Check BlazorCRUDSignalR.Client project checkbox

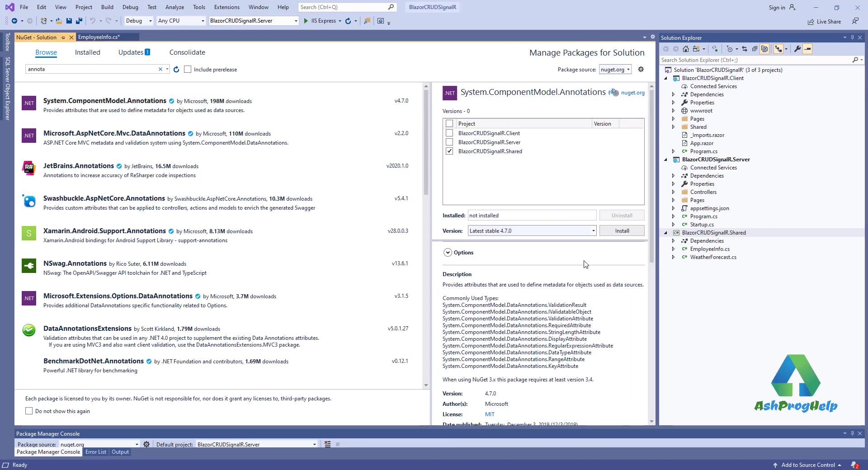point(449,133)
